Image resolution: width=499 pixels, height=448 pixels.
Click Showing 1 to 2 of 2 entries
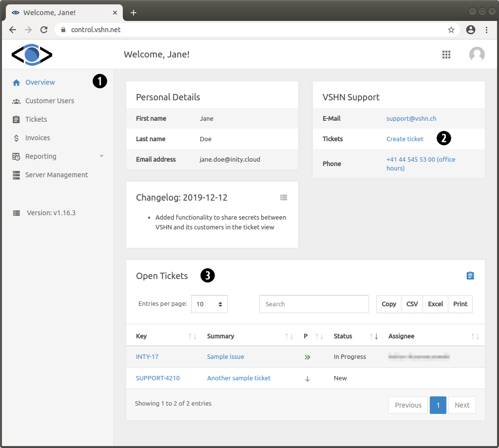pos(173,404)
